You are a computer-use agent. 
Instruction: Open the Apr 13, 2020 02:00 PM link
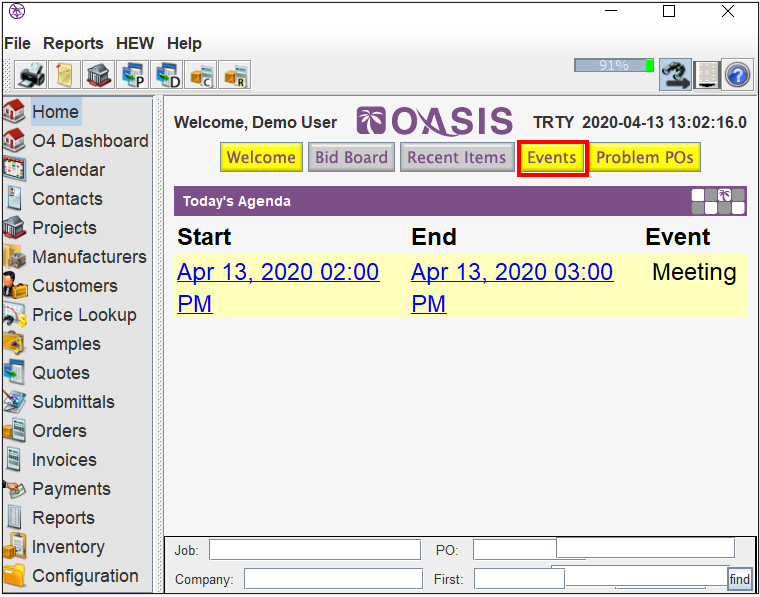click(x=278, y=287)
